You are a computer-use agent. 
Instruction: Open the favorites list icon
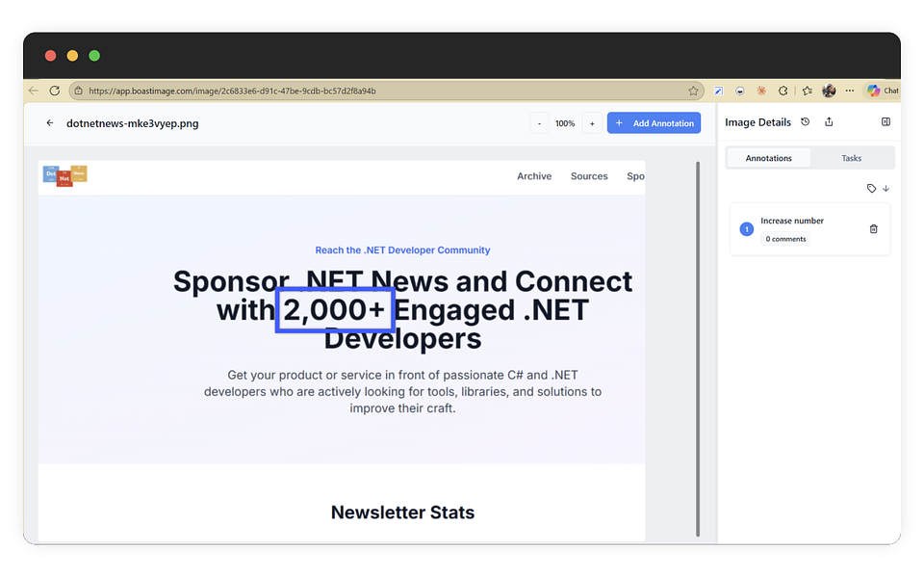click(x=808, y=91)
